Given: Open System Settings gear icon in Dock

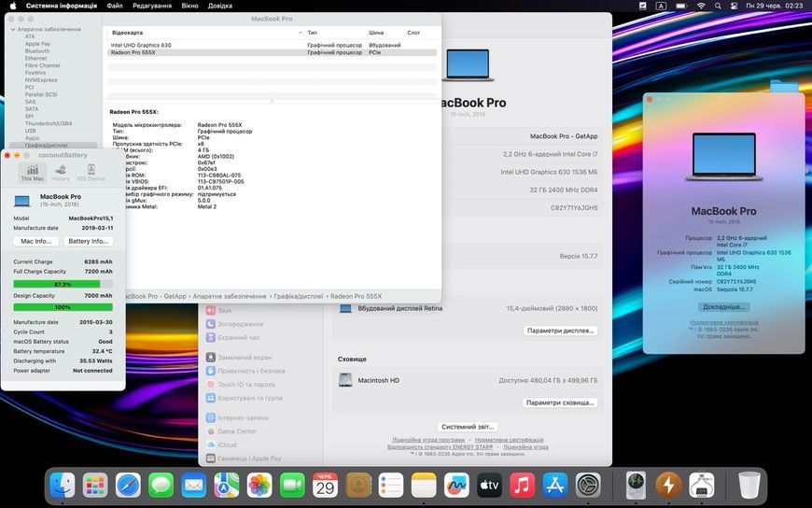Looking at the screenshot, I should pyautogui.click(x=588, y=486).
